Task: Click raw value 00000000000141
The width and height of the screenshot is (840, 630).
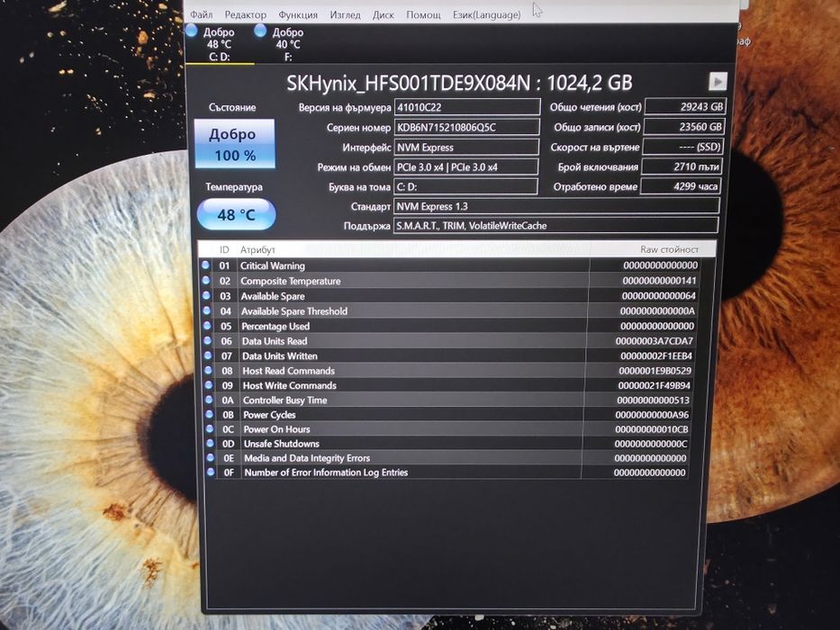Action: point(659,280)
